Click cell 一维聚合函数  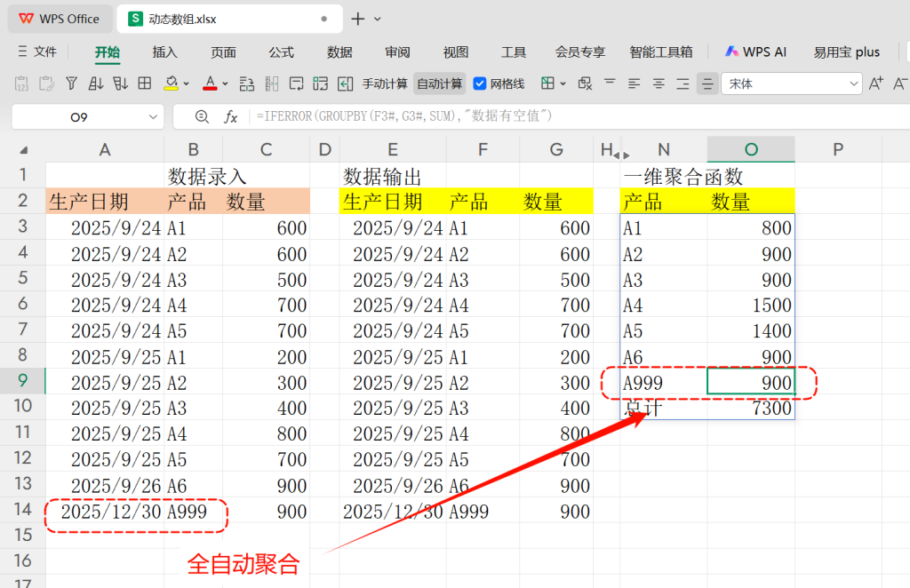pyautogui.click(x=683, y=176)
